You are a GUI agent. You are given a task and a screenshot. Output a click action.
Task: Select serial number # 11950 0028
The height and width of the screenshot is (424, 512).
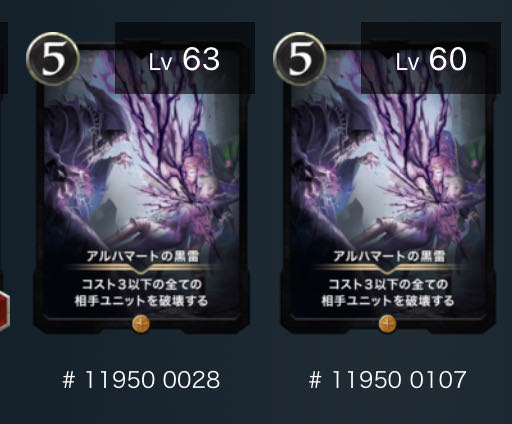(x=141, y=380)
